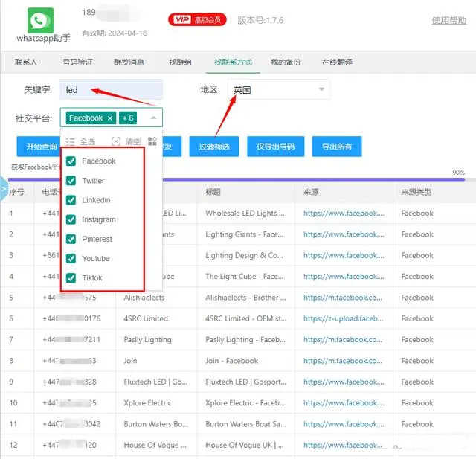The width and height of the screenshot is (476, 459).
Task: Select the 'Fluxtech LED | Gosport...' title cell
Action: 246,382
